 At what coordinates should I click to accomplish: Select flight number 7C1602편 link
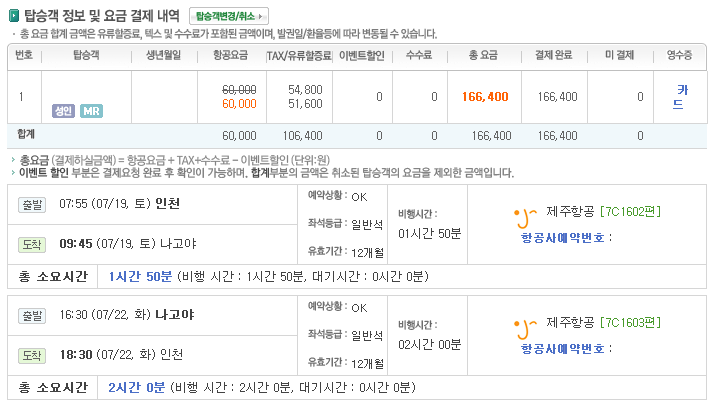click(630, 212)
